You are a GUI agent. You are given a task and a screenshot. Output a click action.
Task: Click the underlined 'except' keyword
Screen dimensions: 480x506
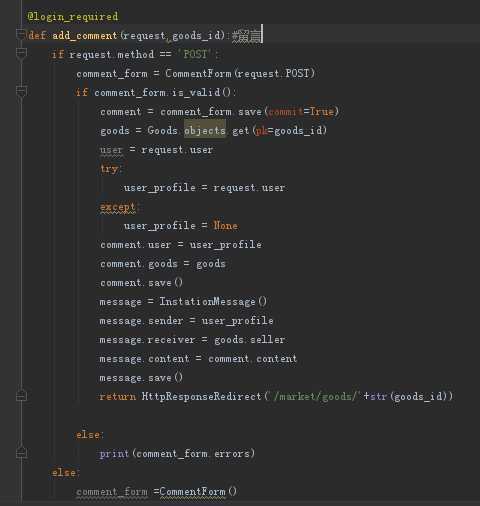point(118,207)
